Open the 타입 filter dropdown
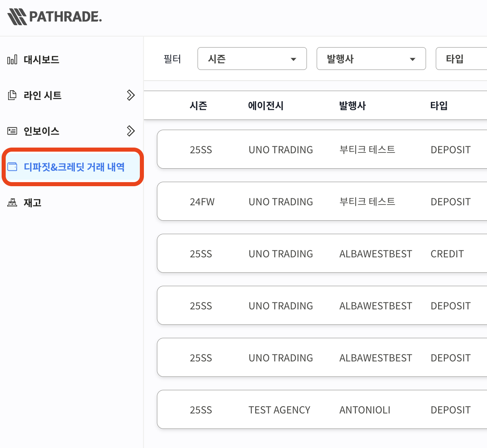 pos(461,59)
